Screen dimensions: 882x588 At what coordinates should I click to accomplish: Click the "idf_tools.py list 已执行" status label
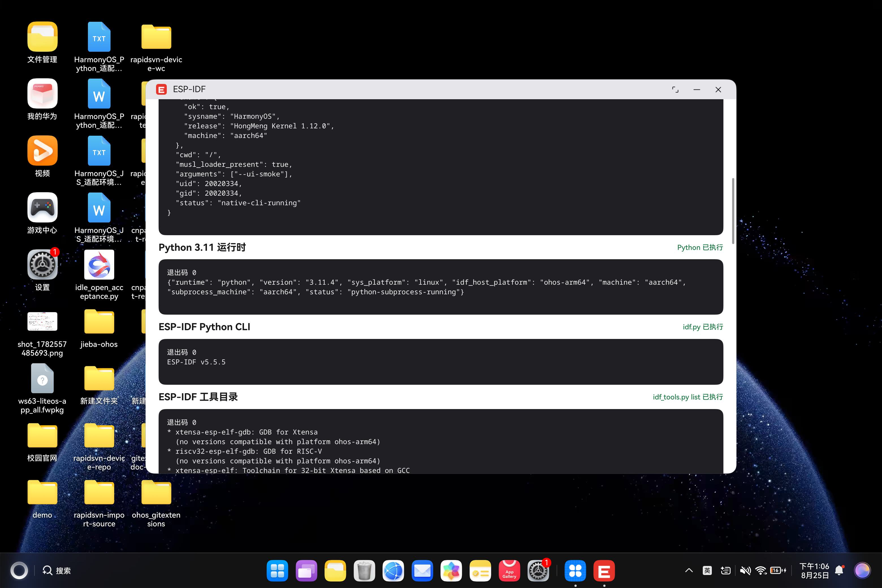[688, 397]
